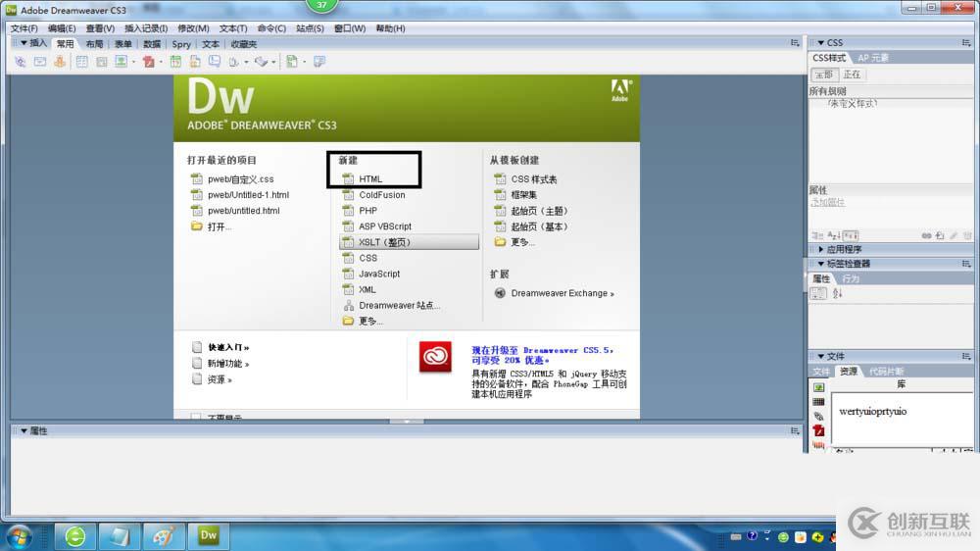Insert the current date
This screenshot has width=980, height=551.
point(175,62)
